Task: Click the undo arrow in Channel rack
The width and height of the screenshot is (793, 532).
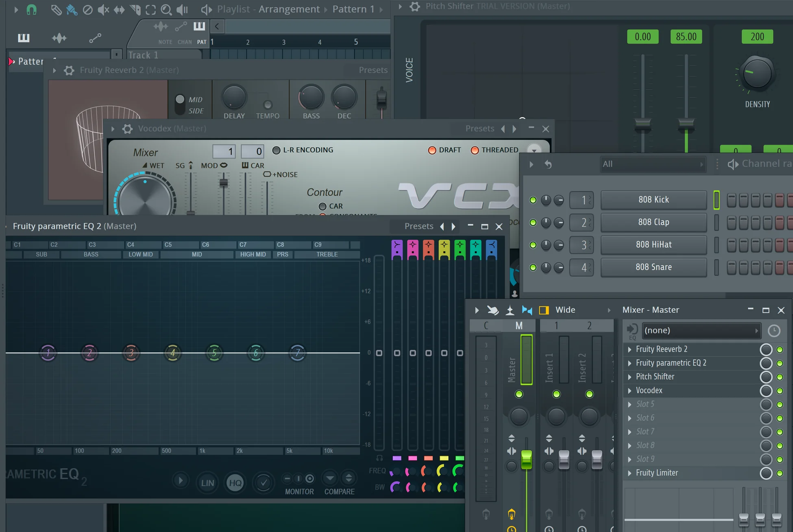Action: 548,164
